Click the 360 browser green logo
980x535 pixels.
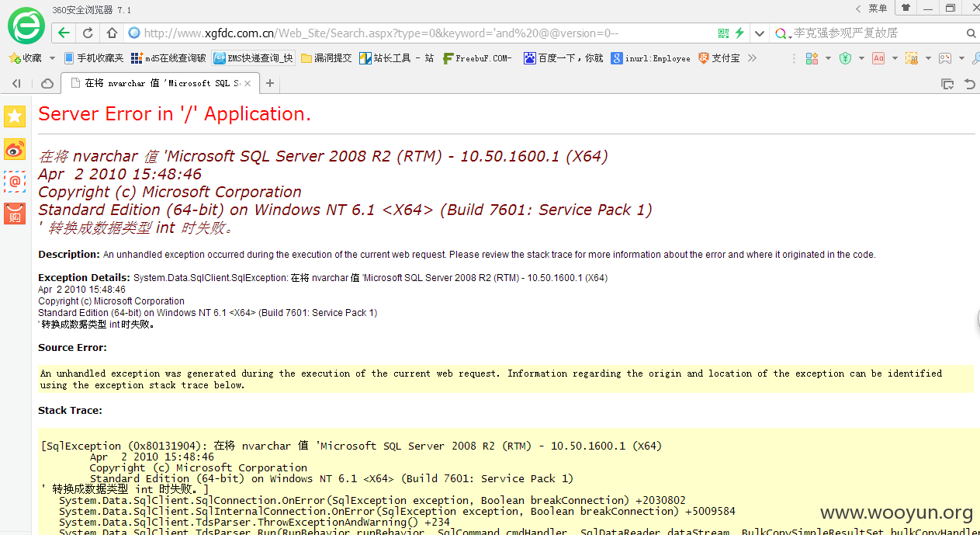26,25
